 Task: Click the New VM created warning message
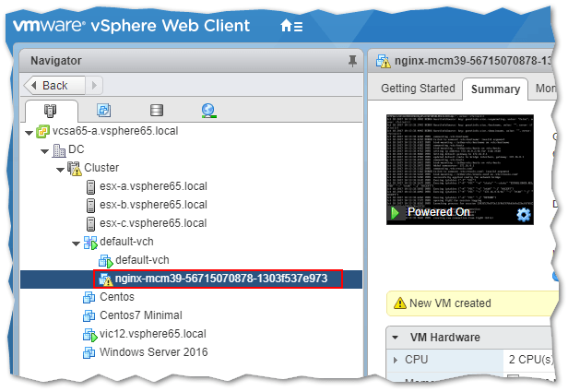click(450, 303)
